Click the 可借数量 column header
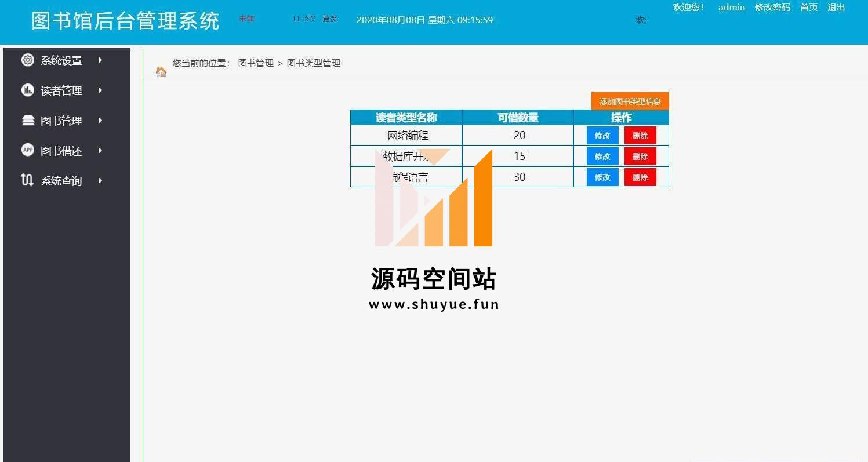The height and width of the screenshot is (462, 868). coord(518,118)
